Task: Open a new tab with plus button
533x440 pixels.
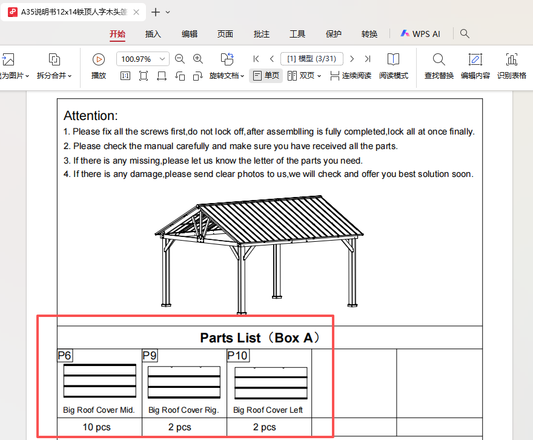Action: (155, 12)
